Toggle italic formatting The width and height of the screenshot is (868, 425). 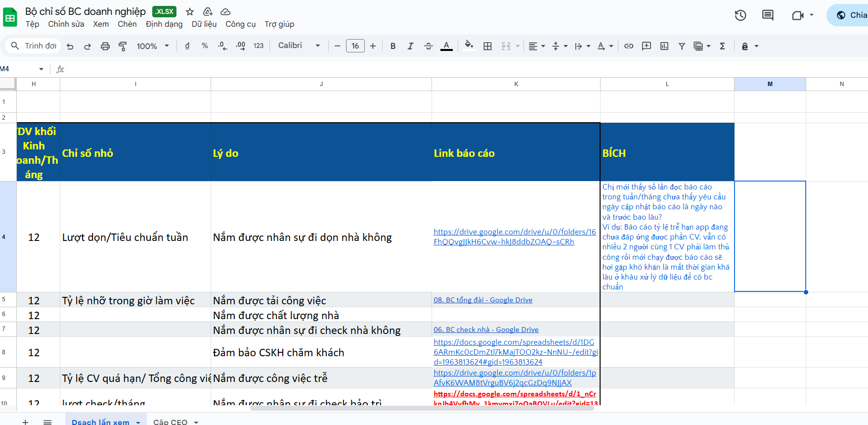[x=410, y=46]
